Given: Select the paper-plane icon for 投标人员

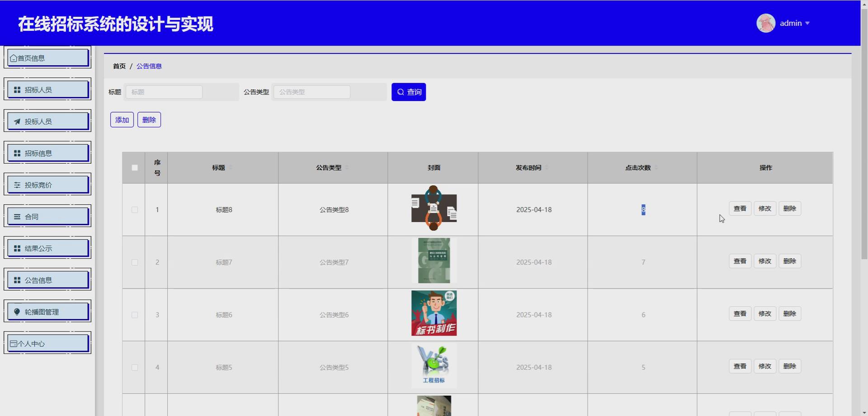Looking at the screenshot, I should tap(17, 121).
